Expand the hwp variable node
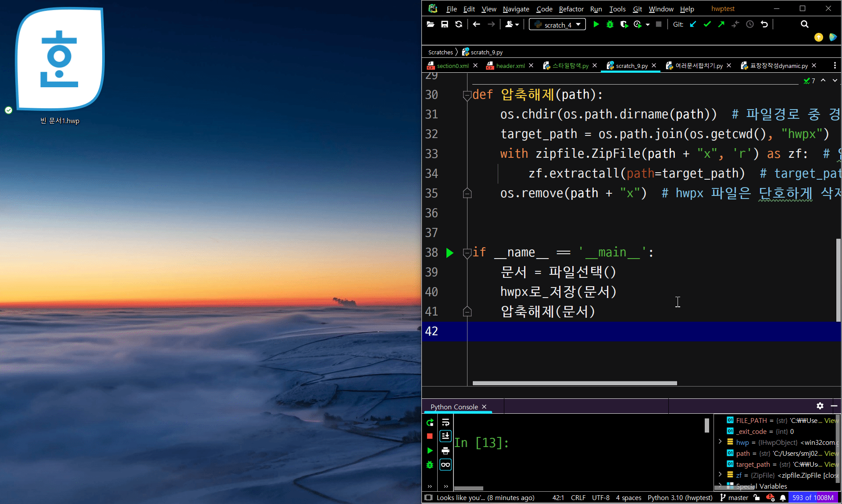The height and width of the screenshot is (504, 842). tap(720, 442)
